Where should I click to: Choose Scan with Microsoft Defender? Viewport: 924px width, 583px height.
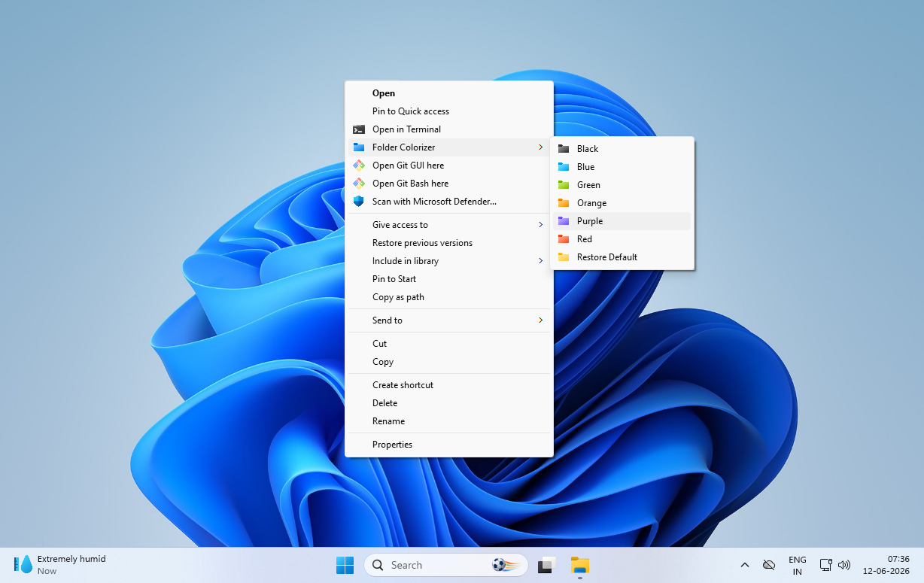[x=449, y=202]
